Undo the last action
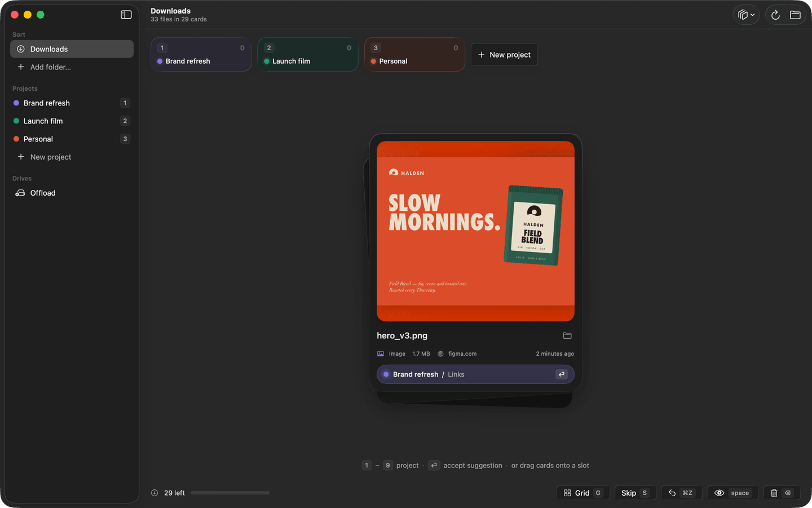The height and width of the screenshot is (508, 812). click(681, 493)
